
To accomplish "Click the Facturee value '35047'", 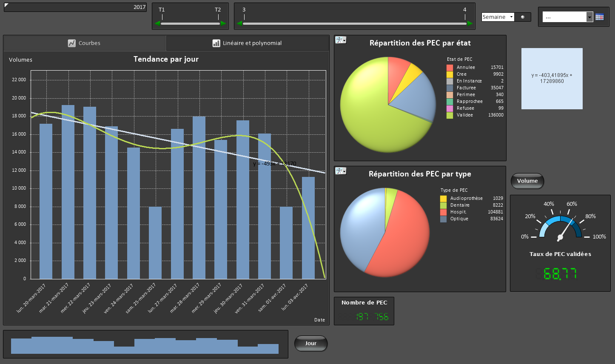I will [497, 88].
